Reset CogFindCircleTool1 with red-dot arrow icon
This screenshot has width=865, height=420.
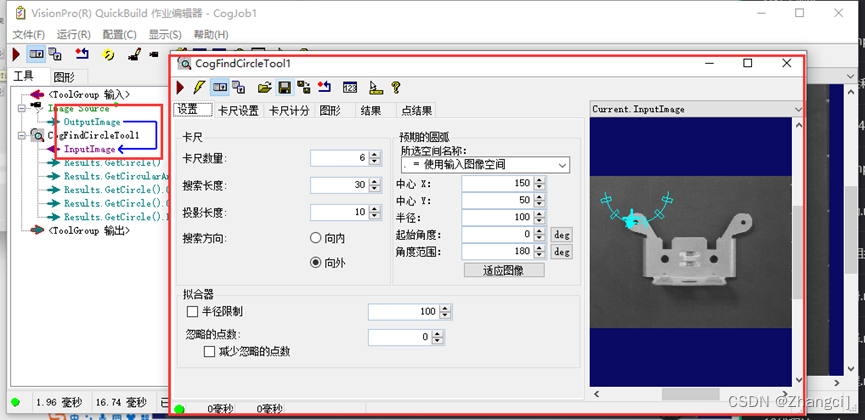point(324,87)
